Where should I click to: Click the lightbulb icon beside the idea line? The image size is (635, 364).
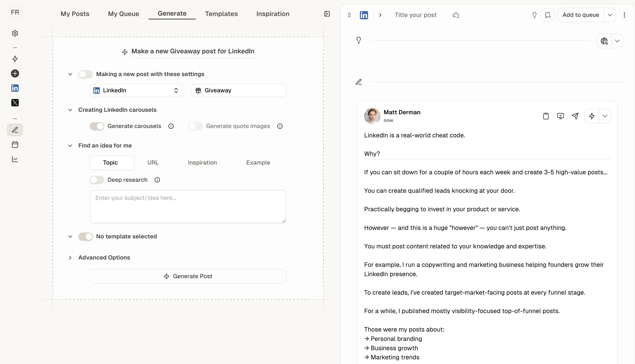click(359, 40)
